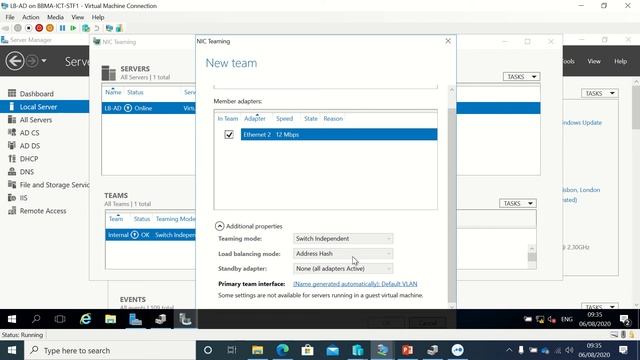Click the red Shut Down VM icon
The image size is (640, 360).
coord(39,28)
